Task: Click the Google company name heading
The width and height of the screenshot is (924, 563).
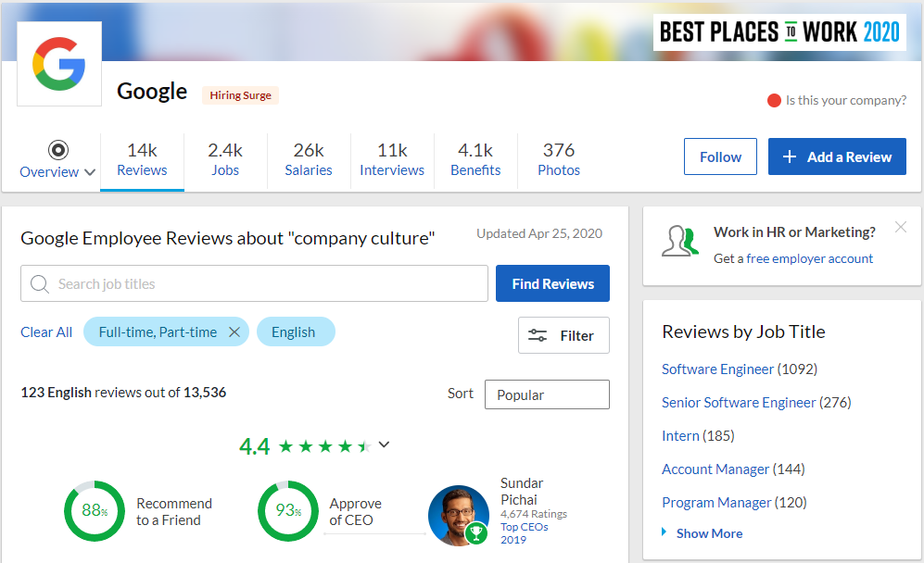Action: coord(152,92)
